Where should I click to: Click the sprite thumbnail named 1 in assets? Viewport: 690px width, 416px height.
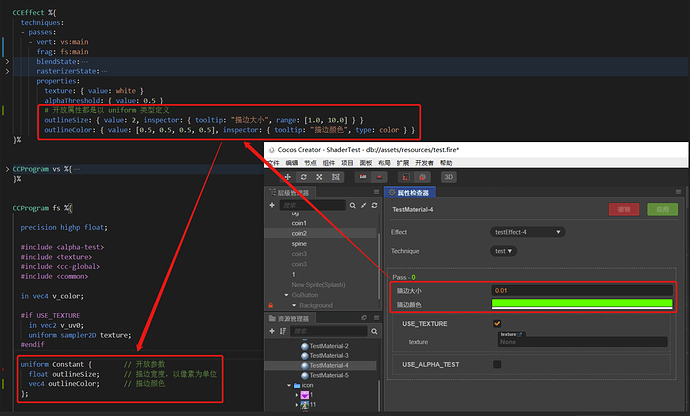coord(305,395)
